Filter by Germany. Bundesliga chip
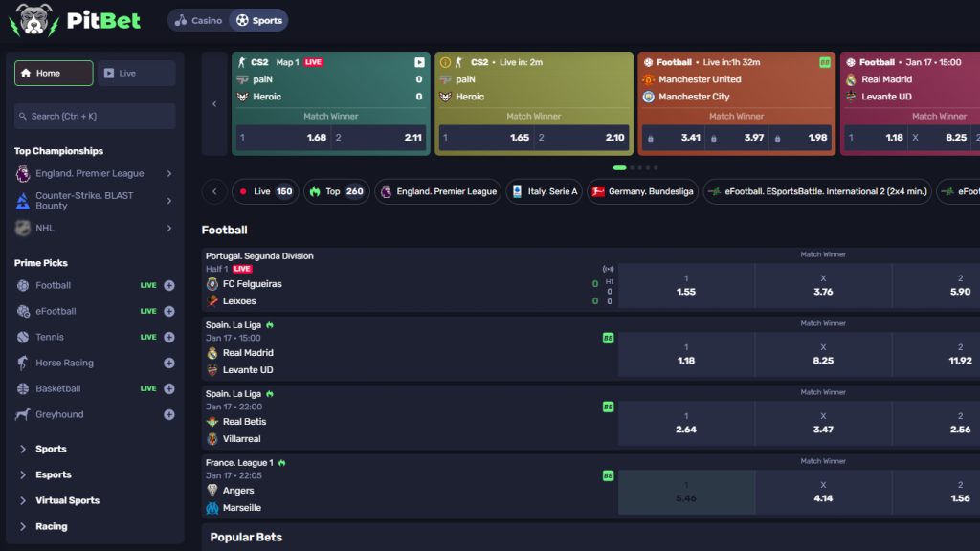The image size is (980, 551). (x=642, y=191)
